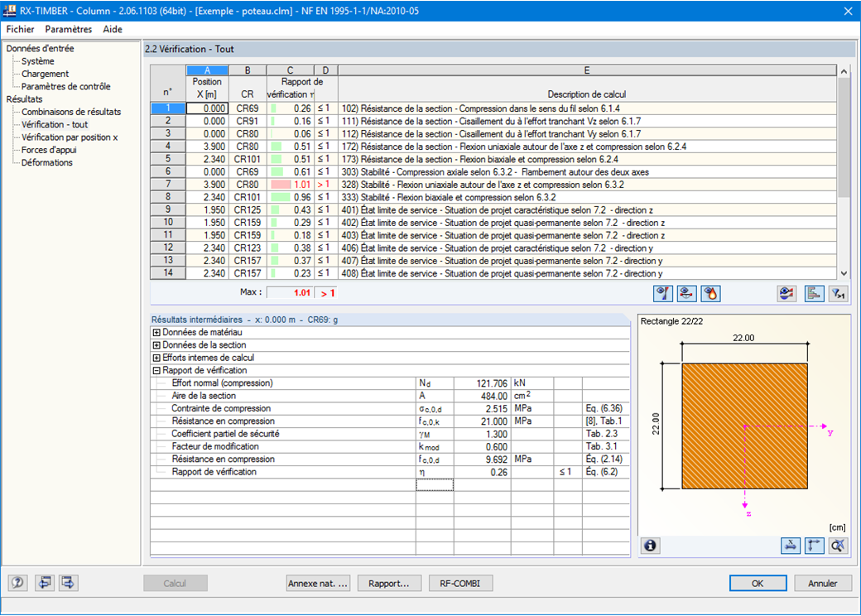Click CR125 cell in row 9
Image resolution: width=861 pixels, height=616 pixels.
click(248, 209)
